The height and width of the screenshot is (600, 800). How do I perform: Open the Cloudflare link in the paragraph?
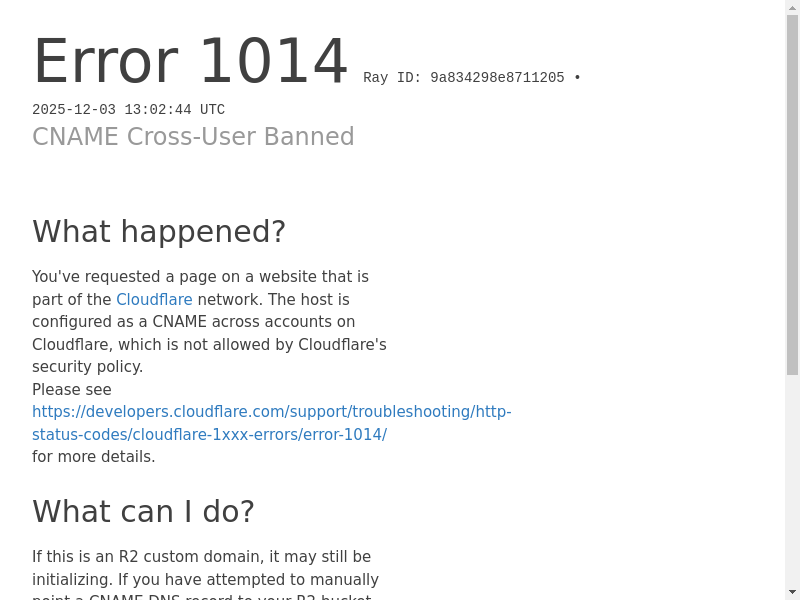154,300
